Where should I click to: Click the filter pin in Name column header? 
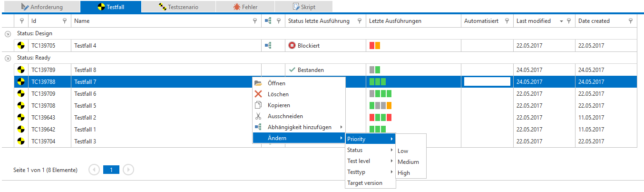255,21
